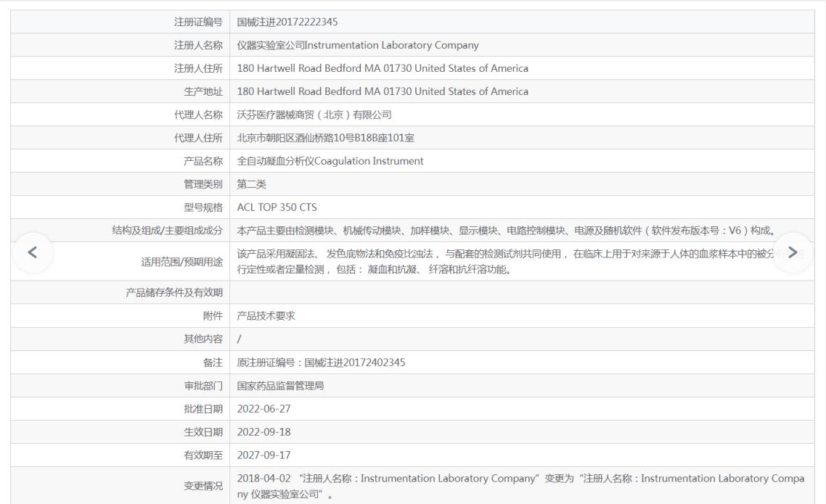Select effective date 2022-09-18
Viewport: 826px width, 504px height.
[263, 431]
